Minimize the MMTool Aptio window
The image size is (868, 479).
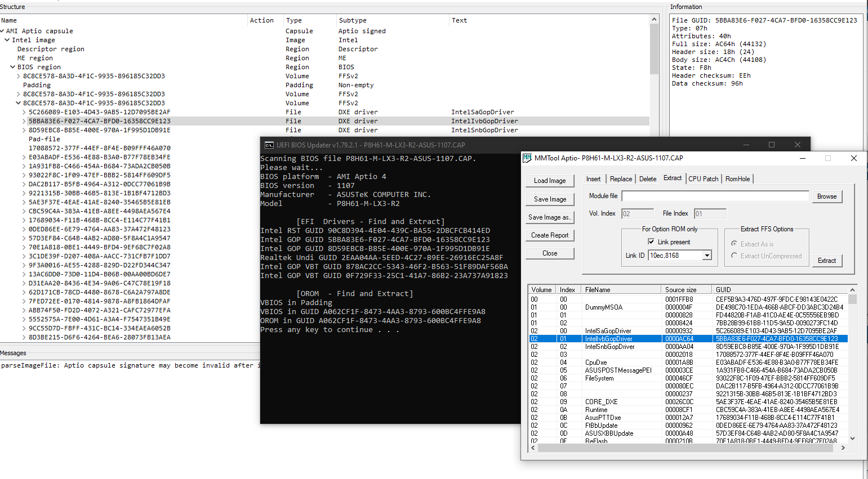click(802, 158)
